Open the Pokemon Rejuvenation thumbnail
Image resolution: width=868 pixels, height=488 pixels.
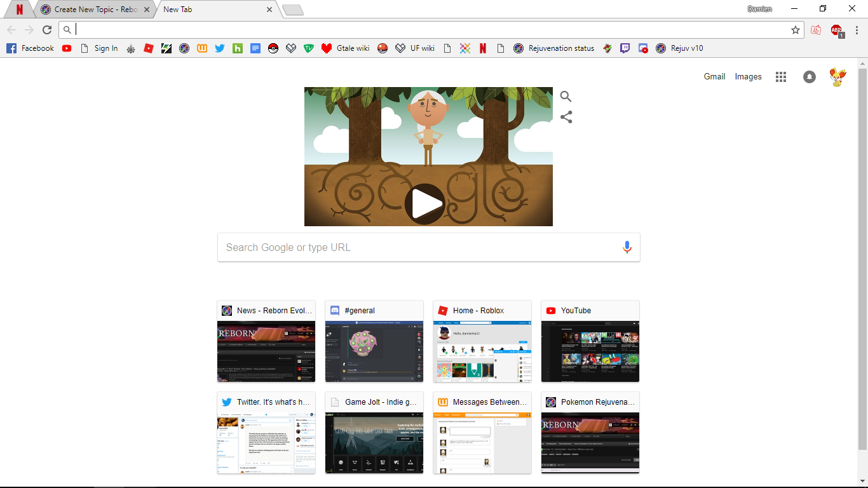coord(590,433)
